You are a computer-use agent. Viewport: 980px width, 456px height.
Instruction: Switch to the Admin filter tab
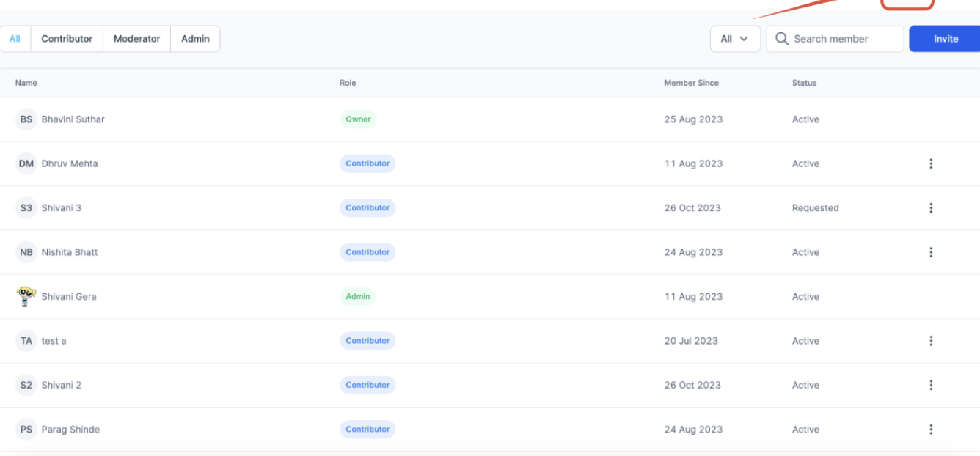(195, 39)
